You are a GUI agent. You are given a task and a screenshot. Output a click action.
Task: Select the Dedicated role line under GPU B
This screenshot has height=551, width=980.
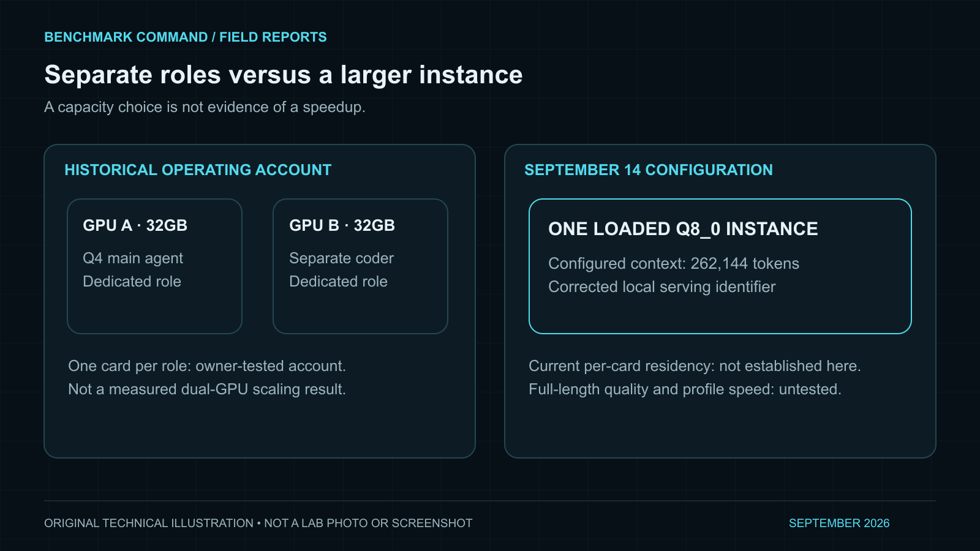[338, 282]
